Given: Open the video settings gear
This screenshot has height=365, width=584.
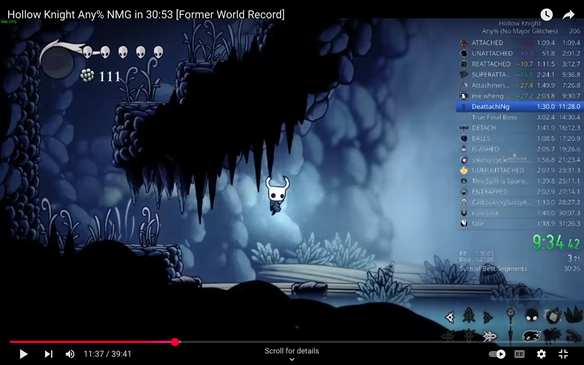Looking at the screenshot, I should 541,354.
